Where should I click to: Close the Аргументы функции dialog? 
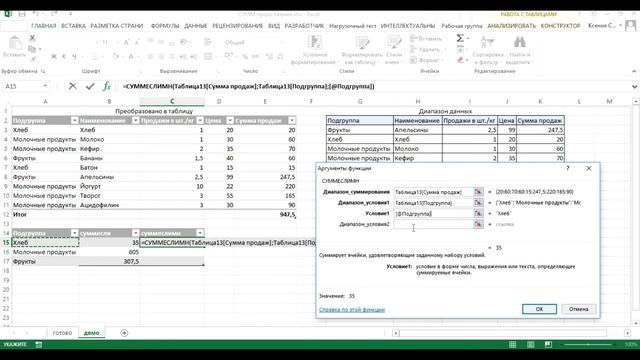589,168
